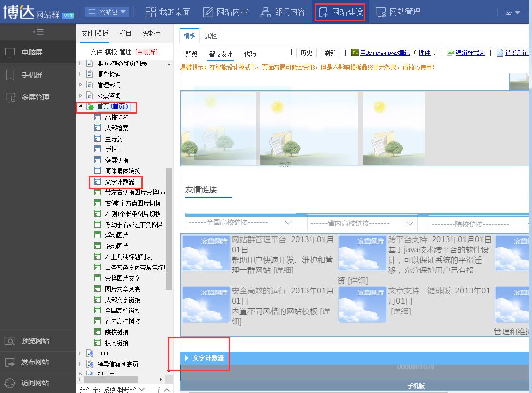Select 变换图片文章 component icon
Viewport: 532px width, 393px height.
pyautogui.click(x=98, y=278)
